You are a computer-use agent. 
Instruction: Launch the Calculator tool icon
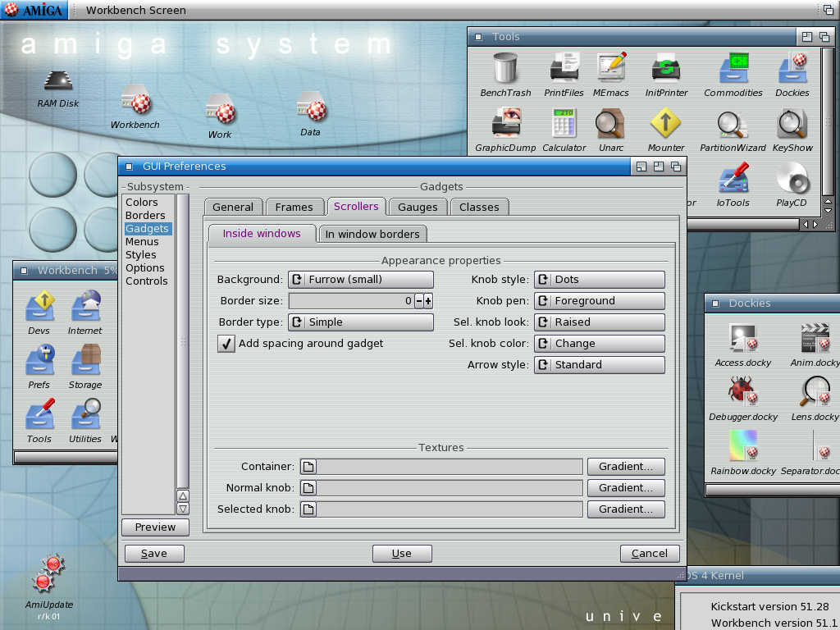tap(564, 123)
